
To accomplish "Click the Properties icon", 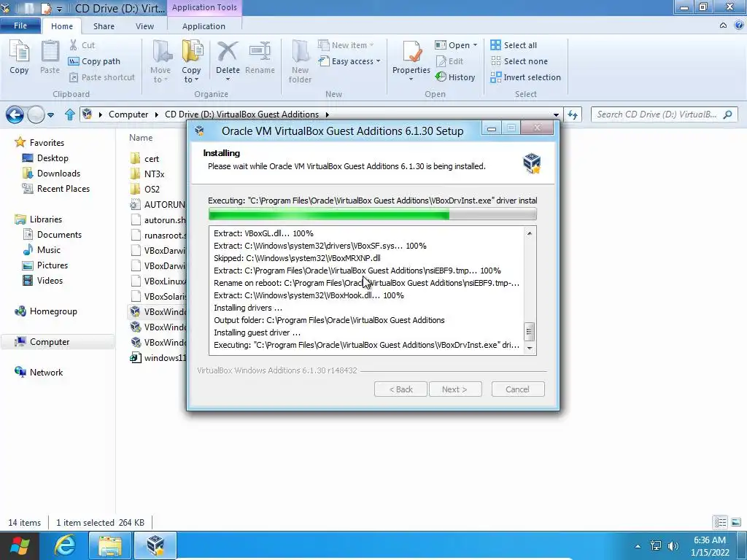I will coord(411,52).
